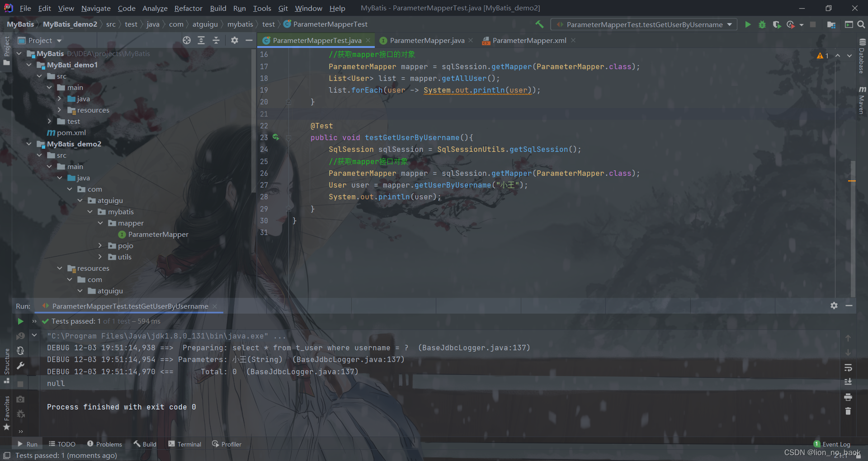The image size is (868, 461).
Task: Expand test folder in MyBati_demo1
Action: 49,121
